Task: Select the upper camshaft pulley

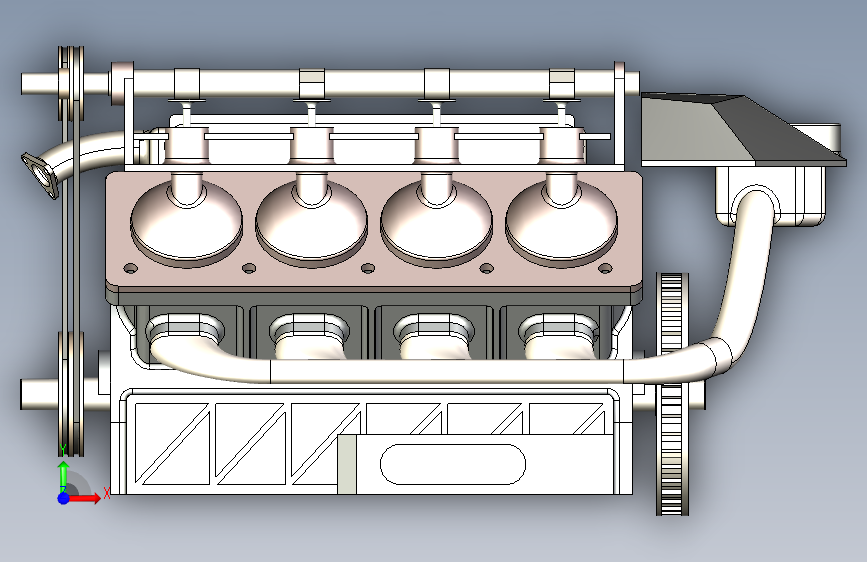Action: coord(71,83)
